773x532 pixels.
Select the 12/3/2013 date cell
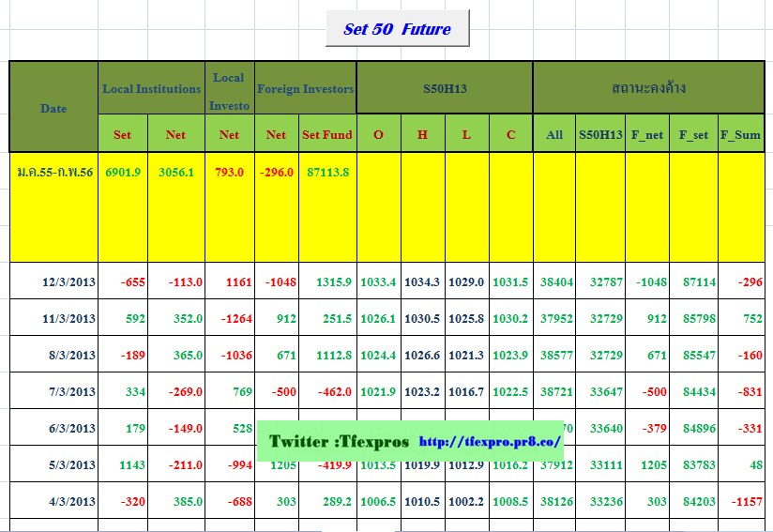(x=68, y=281)
